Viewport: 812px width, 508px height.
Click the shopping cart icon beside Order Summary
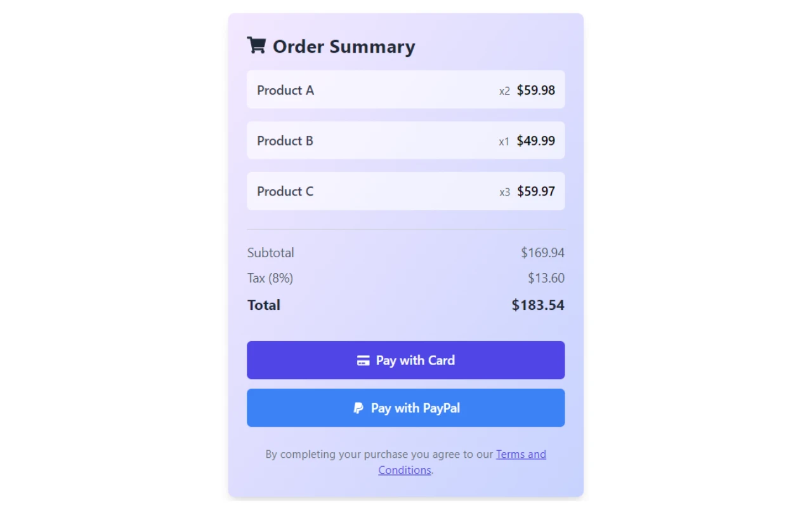[x=256, y=45]
